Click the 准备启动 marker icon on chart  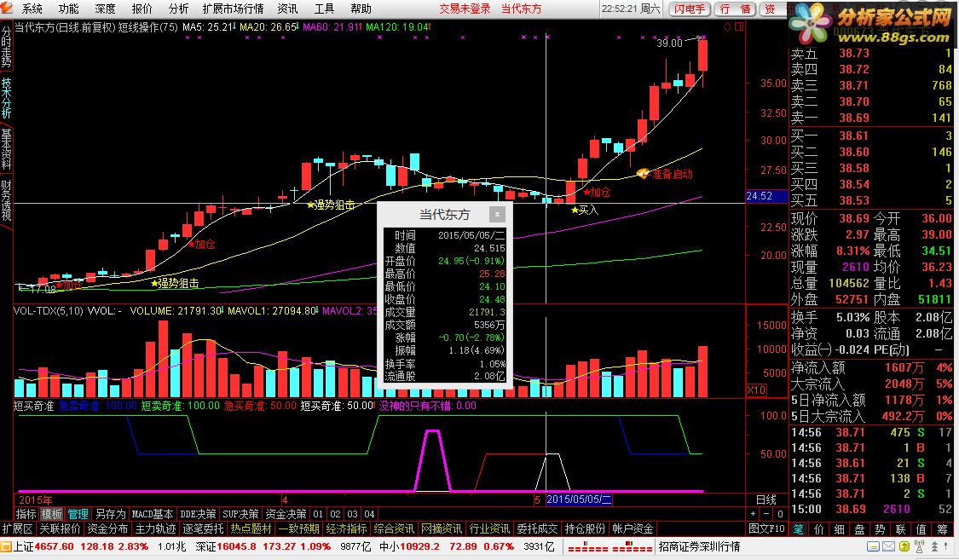(x=643, y=174)
